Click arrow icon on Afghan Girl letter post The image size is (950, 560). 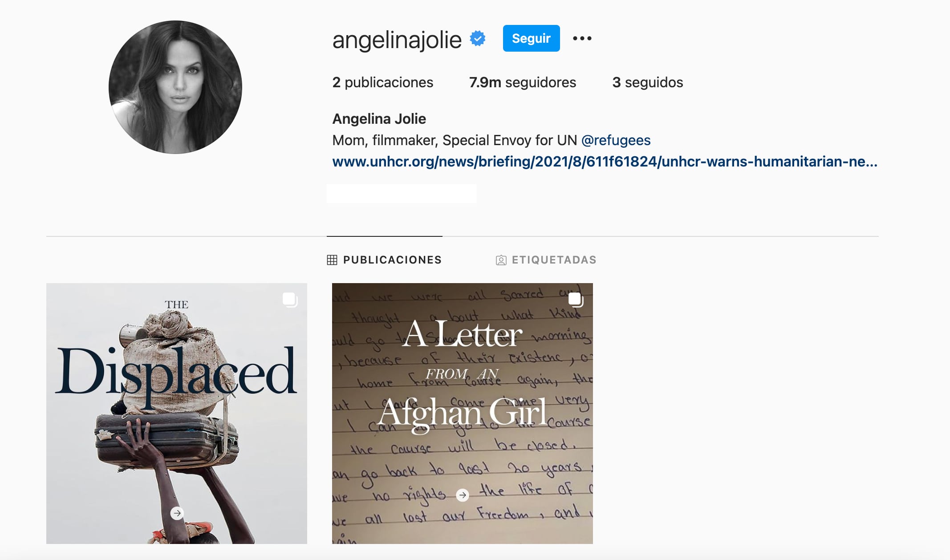(463, 495)
